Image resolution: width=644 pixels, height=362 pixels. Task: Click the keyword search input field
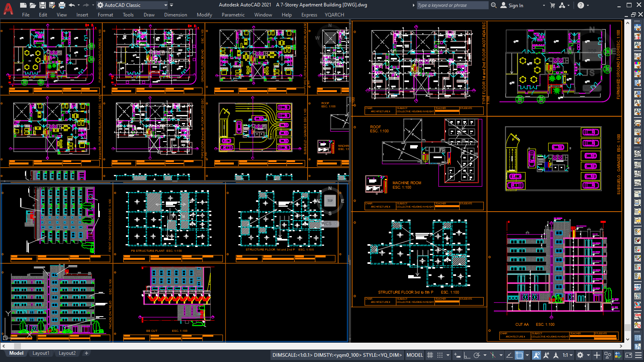451,5
